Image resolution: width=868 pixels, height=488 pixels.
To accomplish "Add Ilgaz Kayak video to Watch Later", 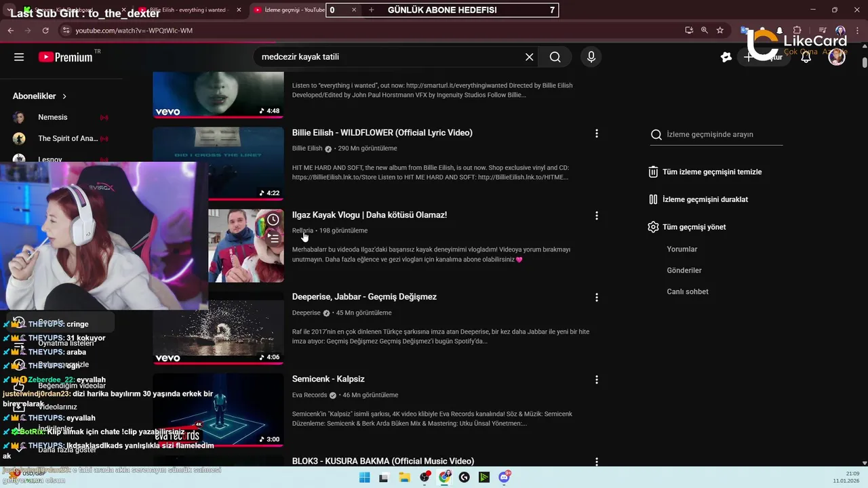I will click(x=273, y=220).
